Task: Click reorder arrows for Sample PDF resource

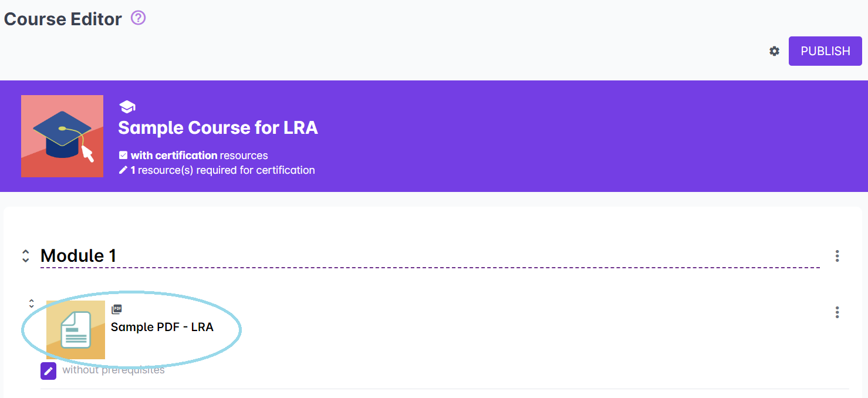Action: point(32,303)
